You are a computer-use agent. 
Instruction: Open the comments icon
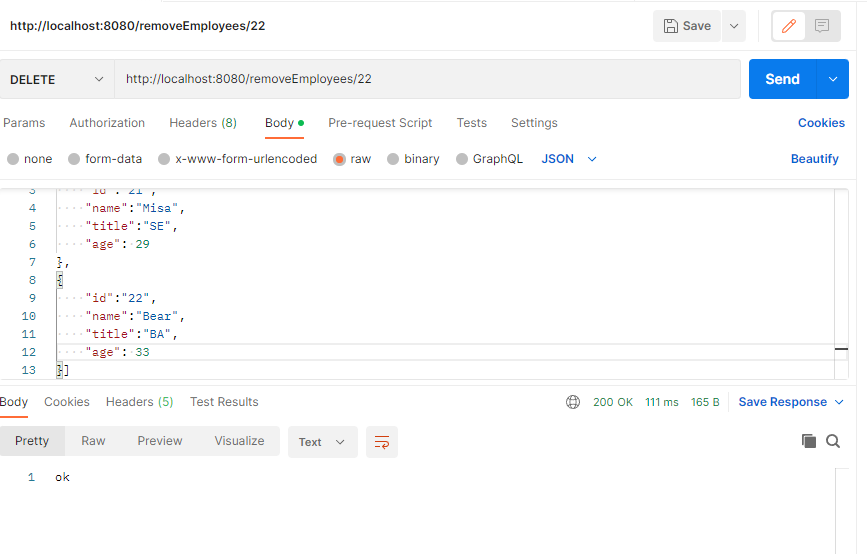822,26
